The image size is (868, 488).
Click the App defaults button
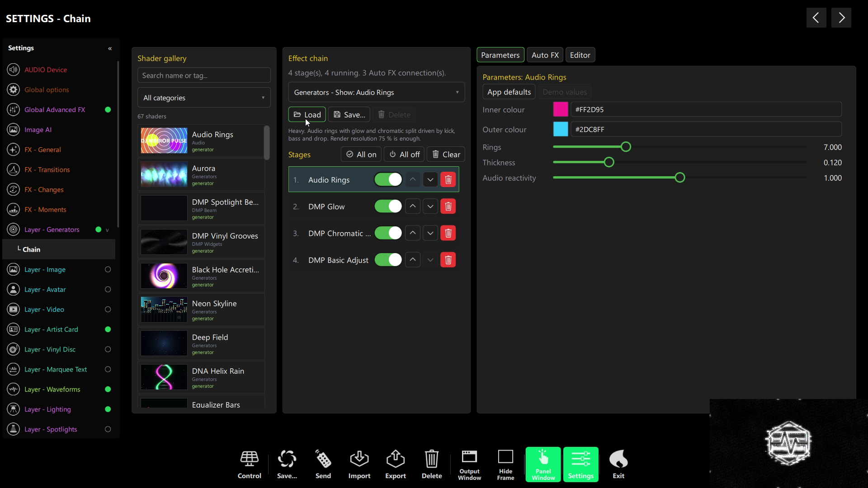click(x=509, y=92)
